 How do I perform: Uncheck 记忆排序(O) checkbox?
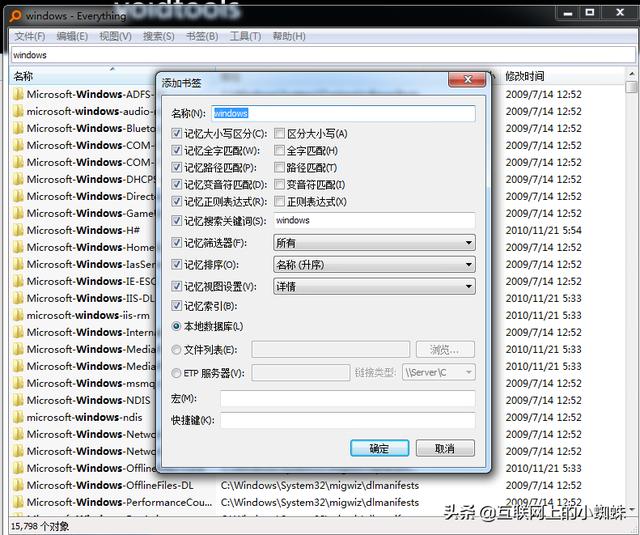[x=176, y=264]
